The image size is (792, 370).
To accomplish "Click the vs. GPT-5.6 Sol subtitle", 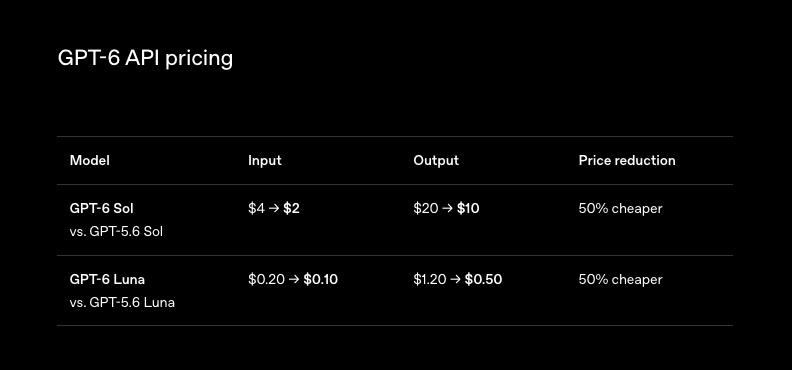I will pyautogui.click(x=116, y=232).
